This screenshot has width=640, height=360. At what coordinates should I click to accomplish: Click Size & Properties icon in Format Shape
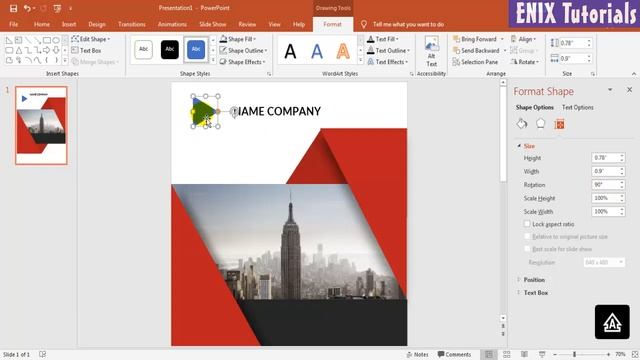[x=559, y=124]
